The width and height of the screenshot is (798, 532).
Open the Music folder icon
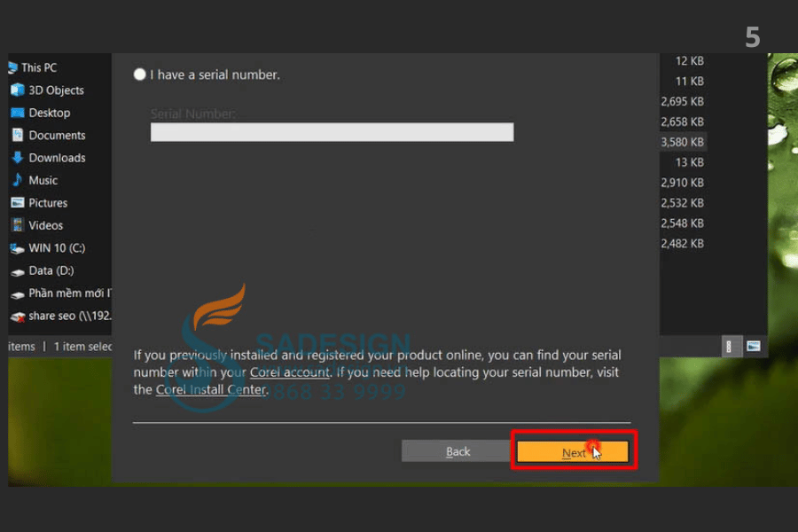point(18,180)
